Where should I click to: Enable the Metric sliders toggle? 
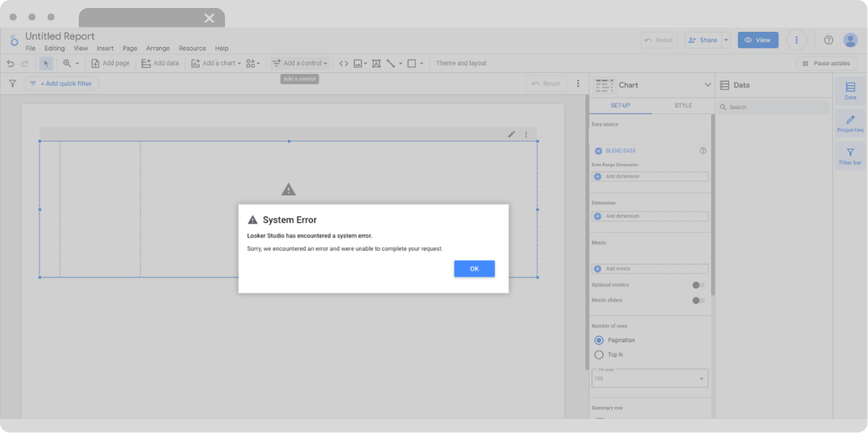pyautogui.click(x=698, y=299)
